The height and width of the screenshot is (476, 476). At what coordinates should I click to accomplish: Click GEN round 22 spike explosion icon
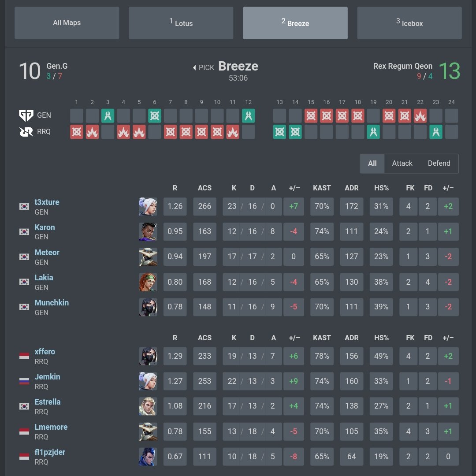(420, 115)
